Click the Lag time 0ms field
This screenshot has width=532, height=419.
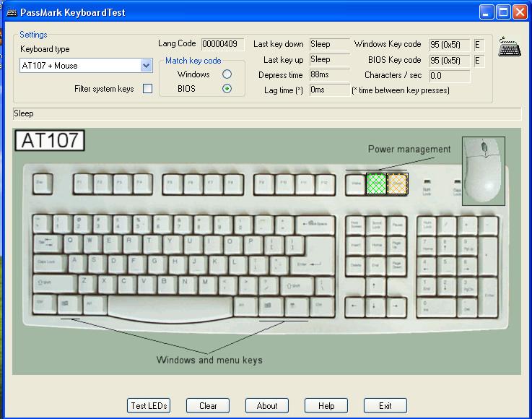329,90
